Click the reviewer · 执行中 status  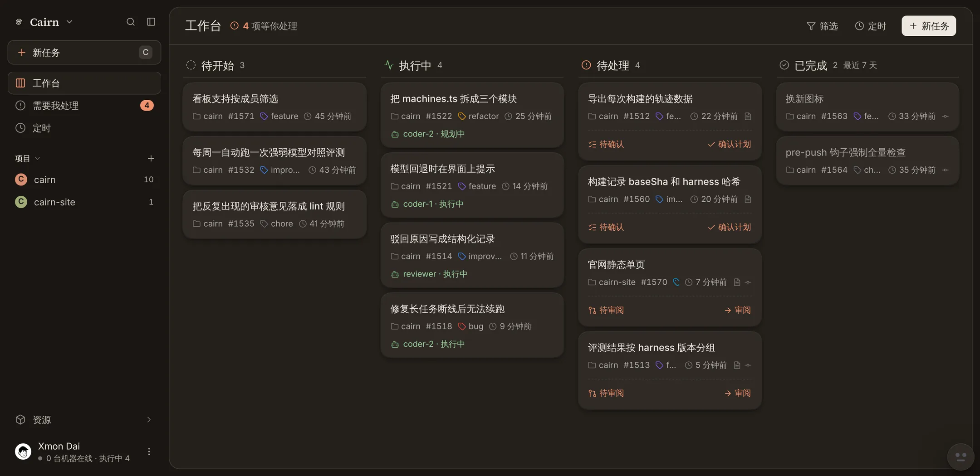coord(429,274)
